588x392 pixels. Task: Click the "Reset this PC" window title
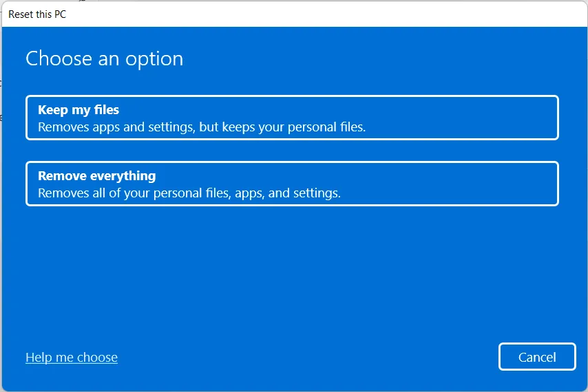[x=37, y=14]
